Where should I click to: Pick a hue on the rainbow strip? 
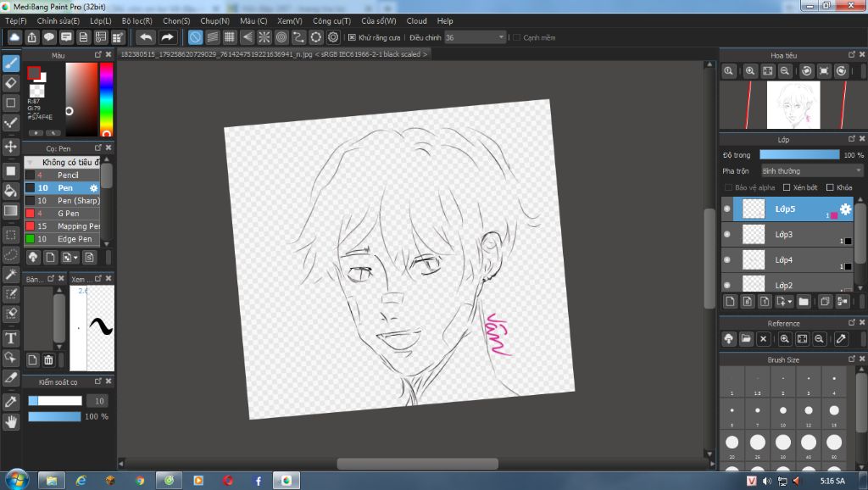tap(106, 98)
